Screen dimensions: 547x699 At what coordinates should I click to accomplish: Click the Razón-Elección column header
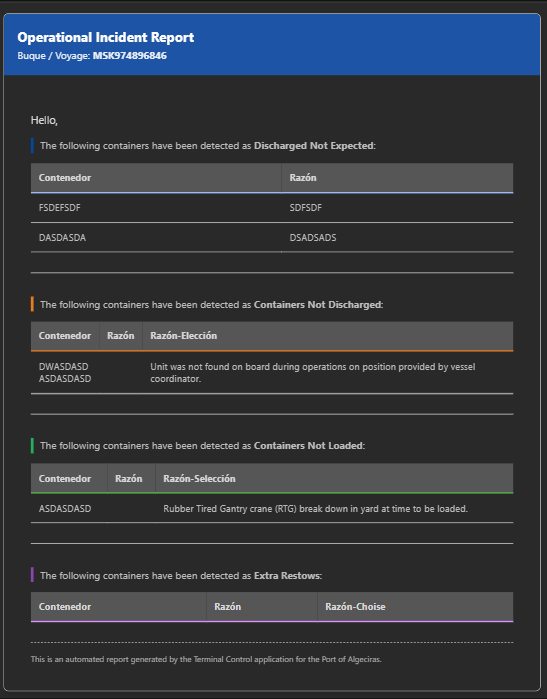point(184,336)
